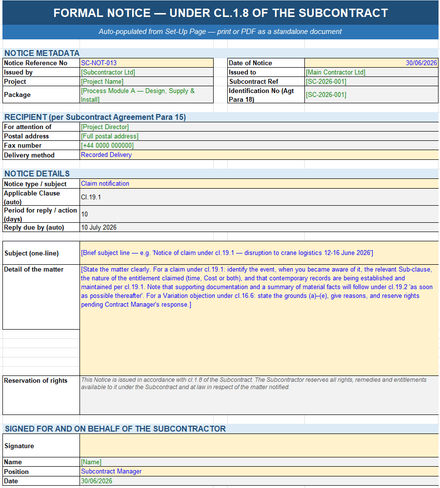Viewport: 440px width, 488px height.
Task: Click the Date of Notice value 30/06/2026
Action: coord(371,63)
